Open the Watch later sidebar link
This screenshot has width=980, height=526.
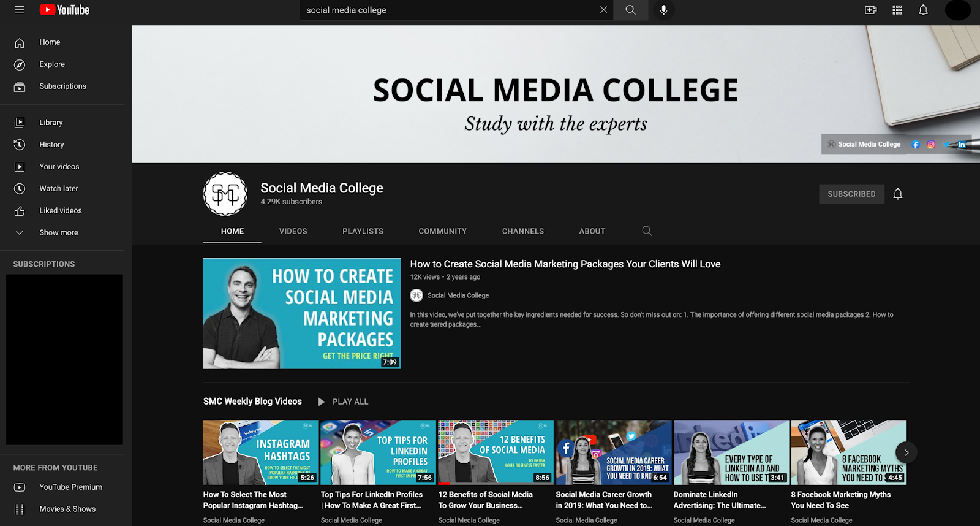pyautogui.click(x=59, y=189)
